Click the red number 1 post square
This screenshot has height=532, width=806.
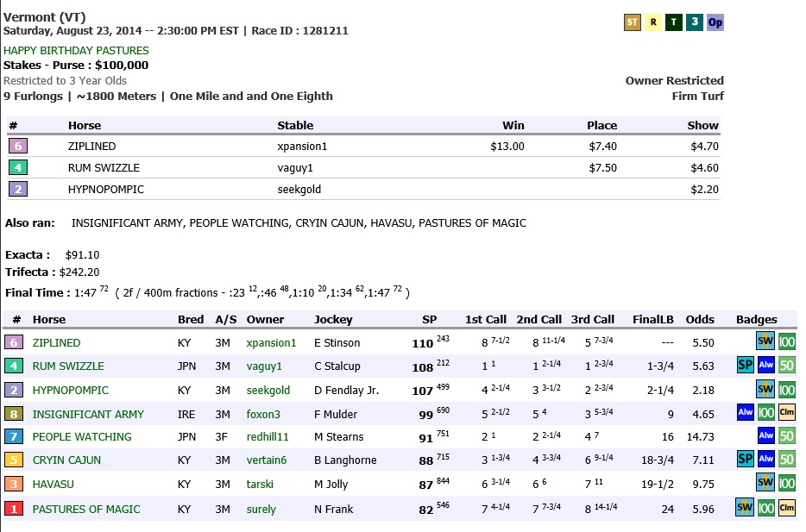coord(15,509)
